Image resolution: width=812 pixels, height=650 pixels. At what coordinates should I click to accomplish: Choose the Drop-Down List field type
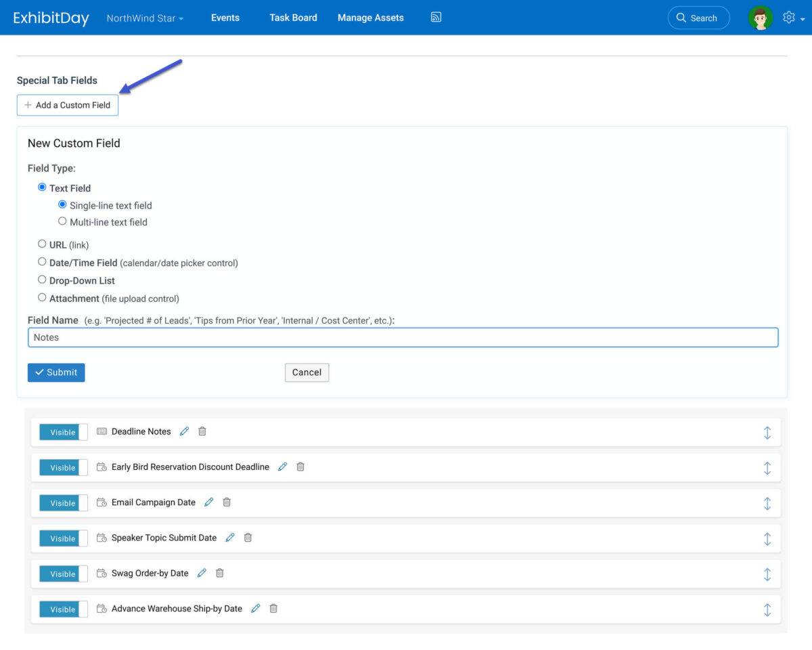[42, 280]
